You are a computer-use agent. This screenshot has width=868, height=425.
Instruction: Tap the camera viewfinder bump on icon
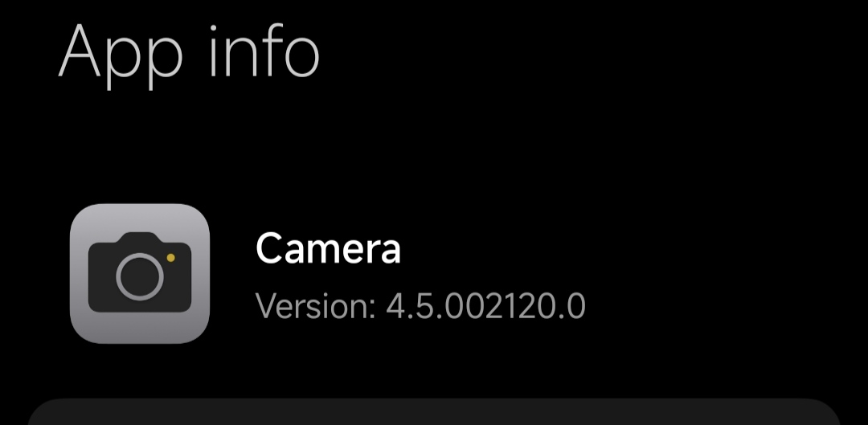pos(140,238)
